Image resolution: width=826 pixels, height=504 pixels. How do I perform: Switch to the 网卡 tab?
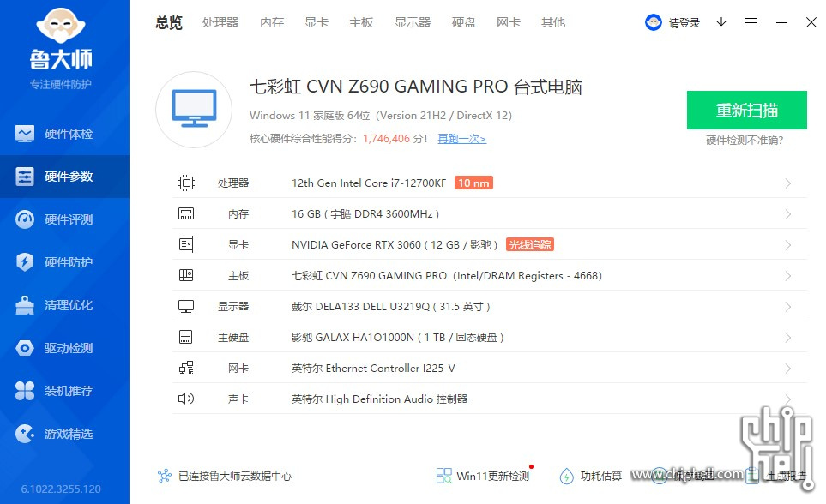tap(509, 22)
